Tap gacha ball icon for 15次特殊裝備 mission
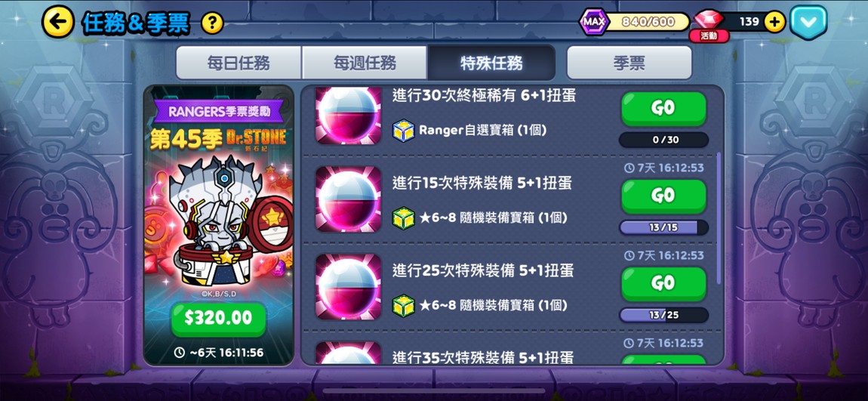This screenshot has height=401, width=868. tap(348, 199)
